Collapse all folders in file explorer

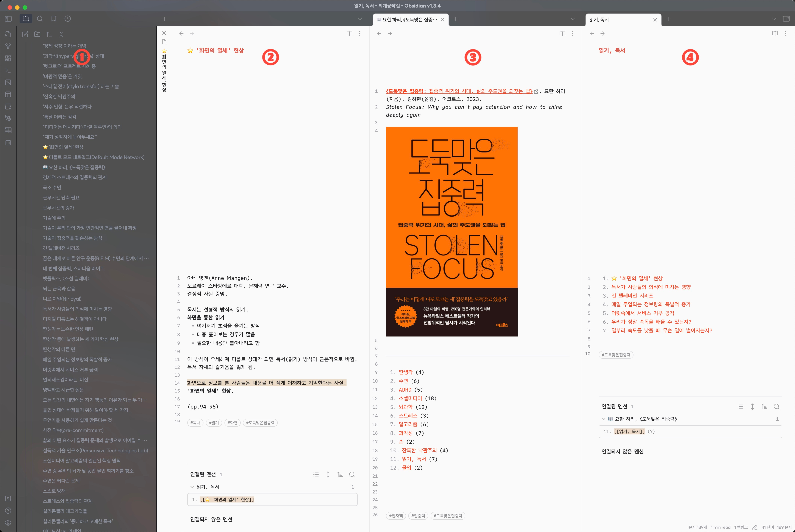click(x=61, y=34)
